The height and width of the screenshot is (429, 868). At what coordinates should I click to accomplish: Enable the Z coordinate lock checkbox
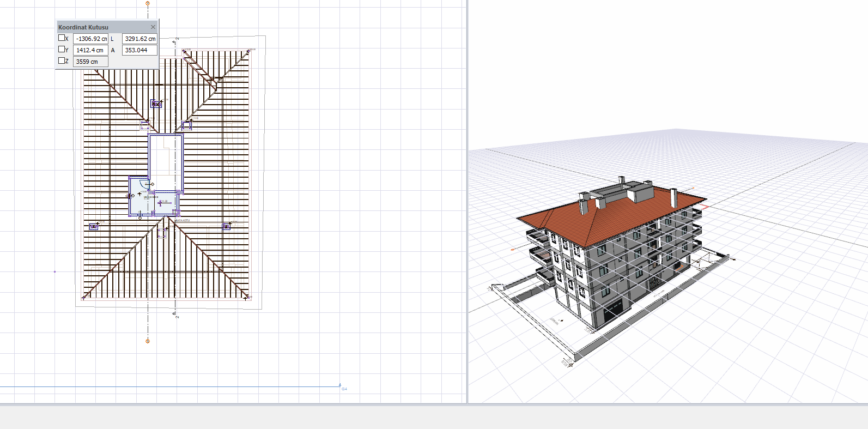coord(62,61)
